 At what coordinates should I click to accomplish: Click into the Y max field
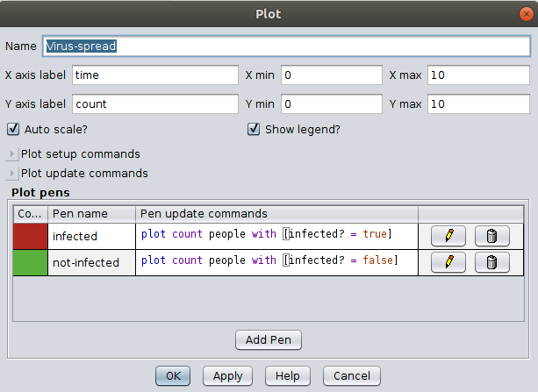(477, 104)
